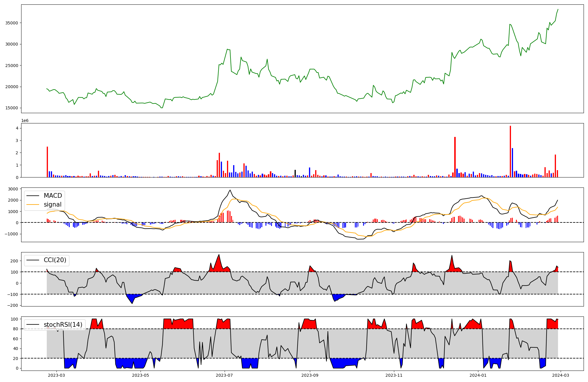Click the 1e6 volume scale label
Image resolution: width=588 pixels, height=382 pixels.
[x=25, y=121]
